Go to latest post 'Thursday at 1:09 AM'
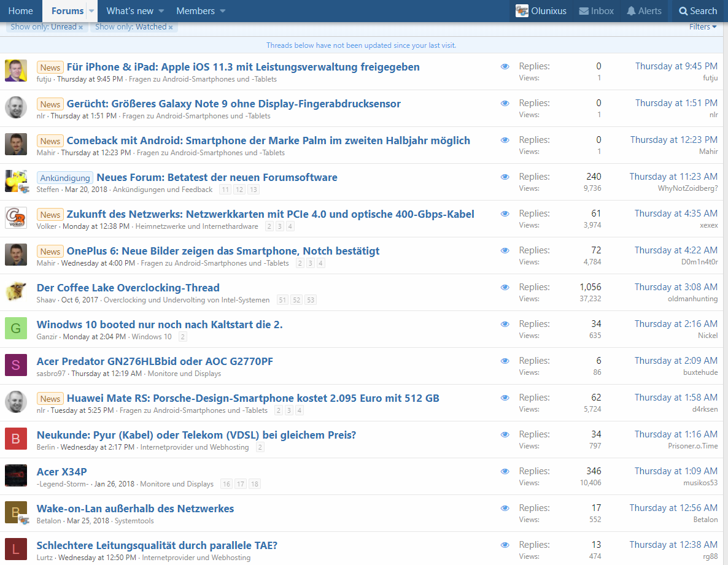This screenshot has height=565, width=728. pyautogui.click(x=676, y=471)
